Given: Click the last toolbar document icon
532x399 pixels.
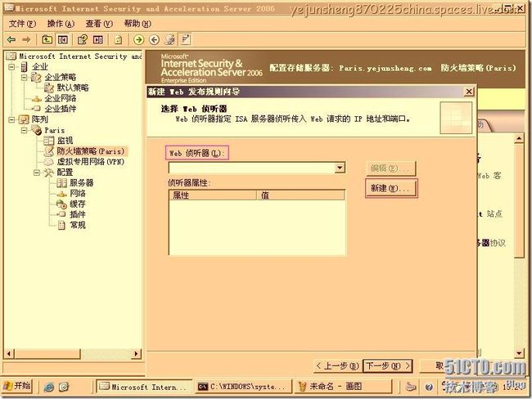Looking at the screenshot, I should (186, 40).
